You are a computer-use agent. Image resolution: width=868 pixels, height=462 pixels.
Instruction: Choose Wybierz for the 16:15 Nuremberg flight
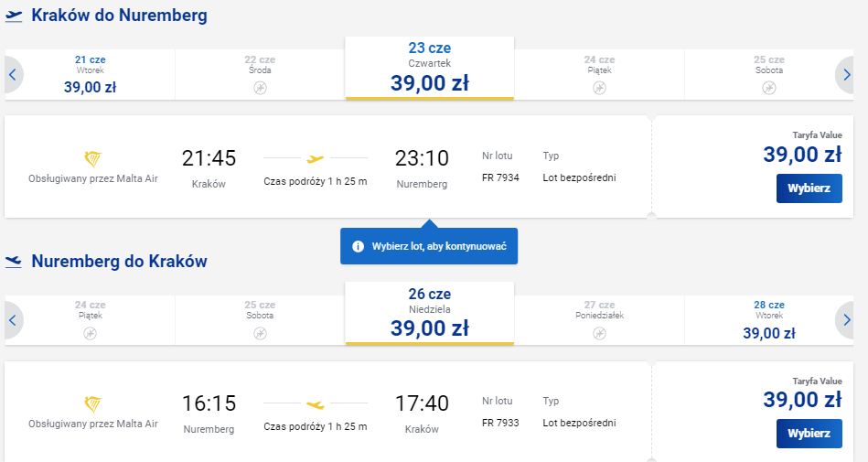[809, 434]
